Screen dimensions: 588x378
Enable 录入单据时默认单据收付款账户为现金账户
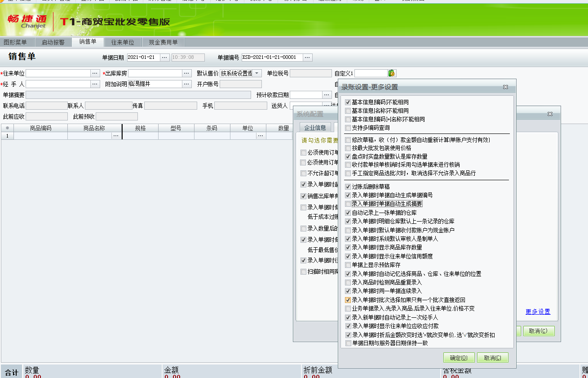click(348, 230)
